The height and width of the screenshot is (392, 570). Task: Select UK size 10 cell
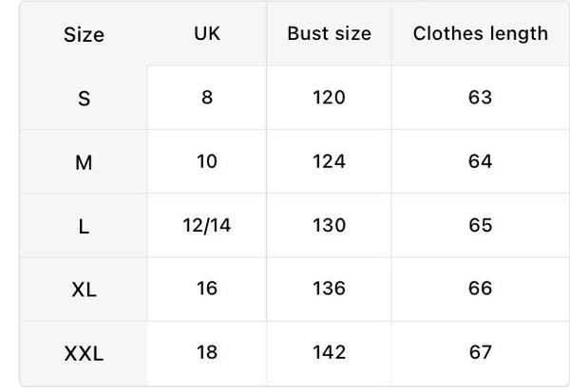pyautogui.click(x=207, y=161)
